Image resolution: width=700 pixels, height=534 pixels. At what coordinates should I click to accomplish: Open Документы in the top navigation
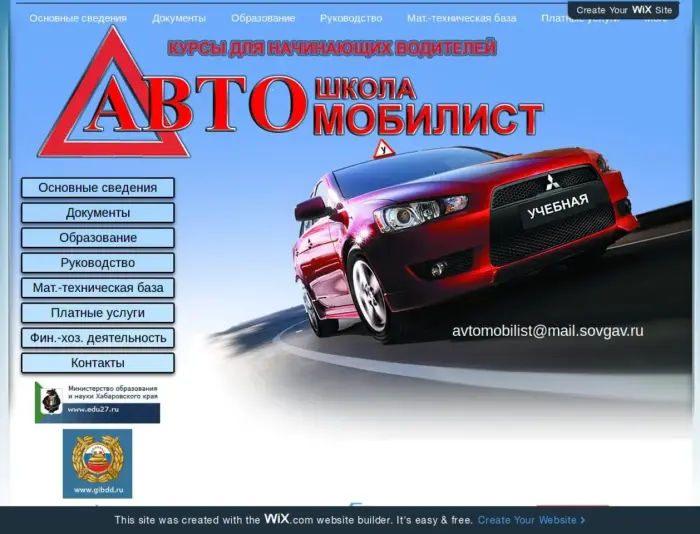179,18
